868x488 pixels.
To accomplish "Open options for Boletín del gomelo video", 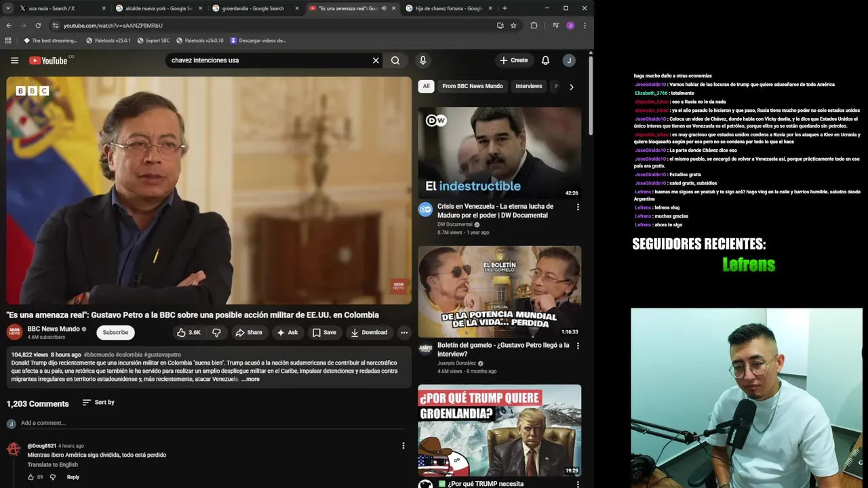I will (578, 346).
